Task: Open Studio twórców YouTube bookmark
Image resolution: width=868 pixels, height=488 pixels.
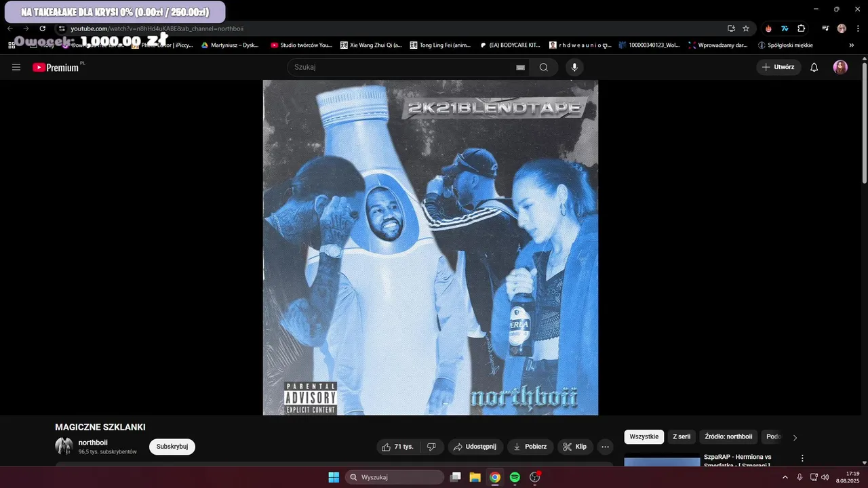Action: pyautogui.click(x=302, y=45)
